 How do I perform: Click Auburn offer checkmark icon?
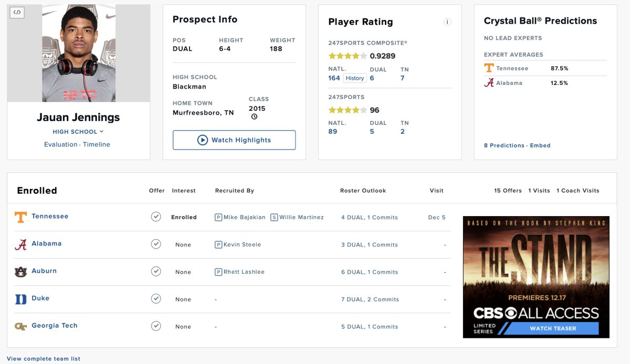156,271
